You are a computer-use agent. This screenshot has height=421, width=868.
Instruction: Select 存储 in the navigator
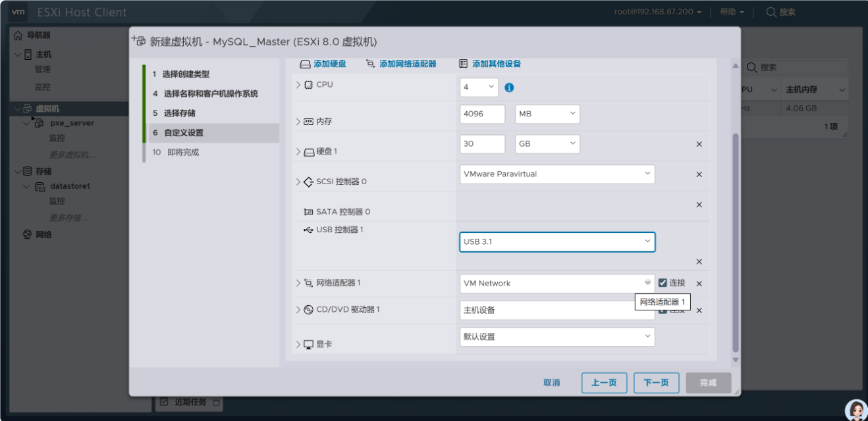click(x=43, y=171)
